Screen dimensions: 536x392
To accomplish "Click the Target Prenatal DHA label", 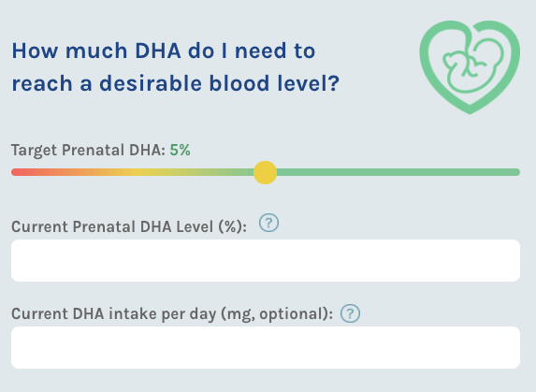I will coord(88,151).
